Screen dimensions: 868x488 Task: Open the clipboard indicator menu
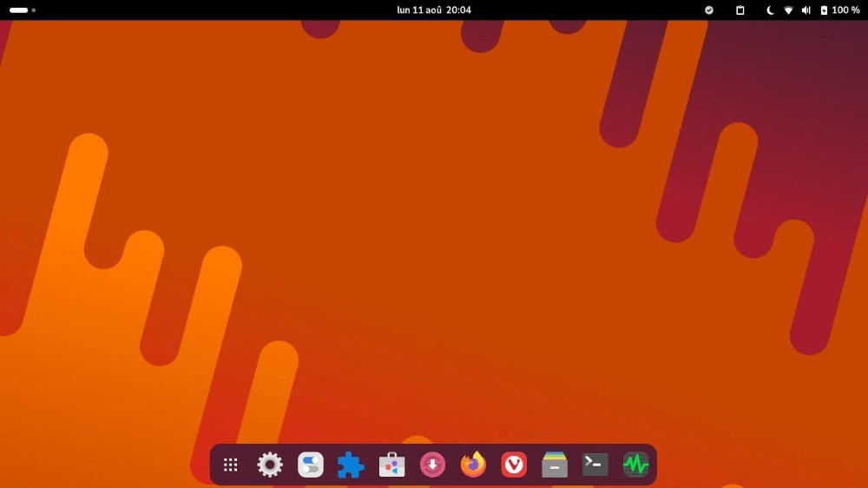(x=740, y=10)
